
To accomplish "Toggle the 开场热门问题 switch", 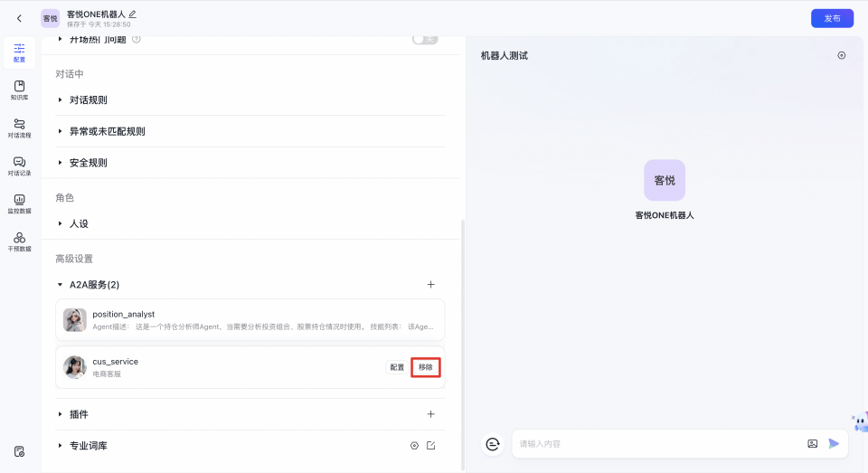I will [x=425, y=40].
